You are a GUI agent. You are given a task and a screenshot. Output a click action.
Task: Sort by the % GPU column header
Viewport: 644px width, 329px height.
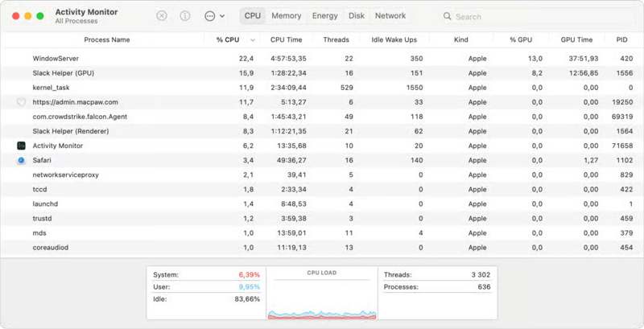point(521,39)
